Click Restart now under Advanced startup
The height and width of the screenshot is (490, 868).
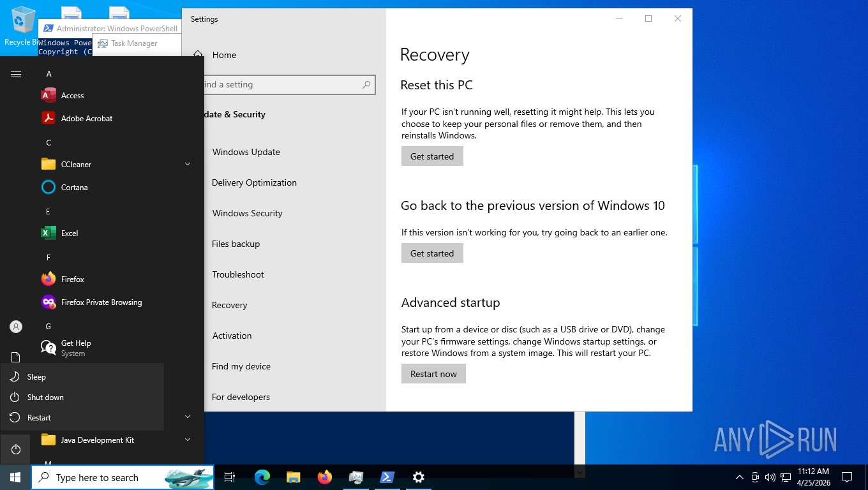coord(433,374)
